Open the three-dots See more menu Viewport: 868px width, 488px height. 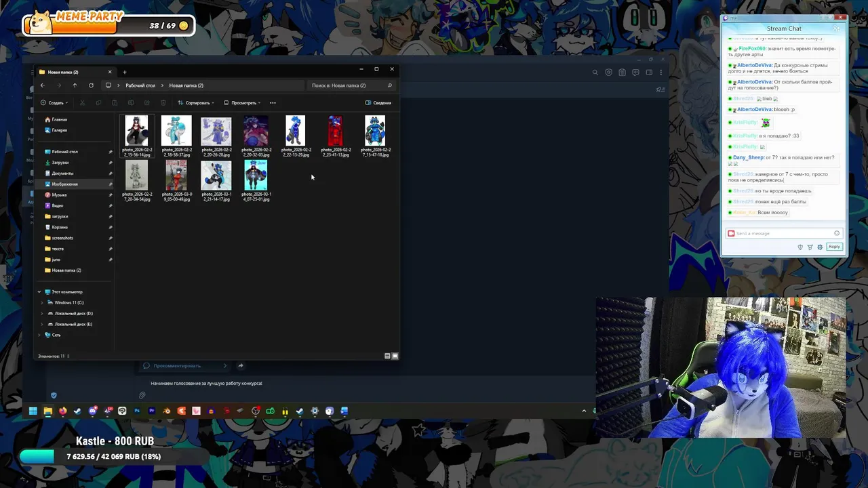273,103
